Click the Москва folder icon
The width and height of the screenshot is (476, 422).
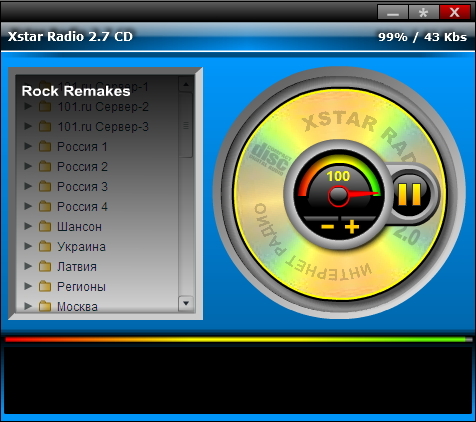[45, 306]
